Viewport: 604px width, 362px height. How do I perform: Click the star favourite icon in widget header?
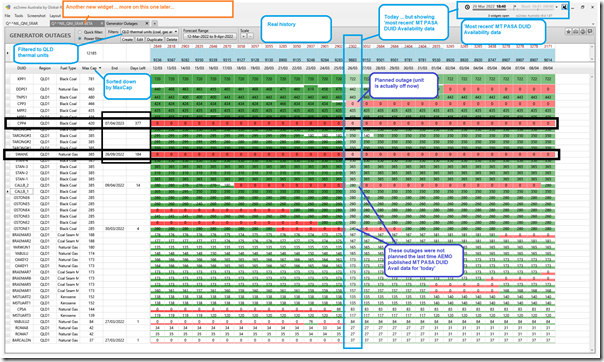(568, 31)
